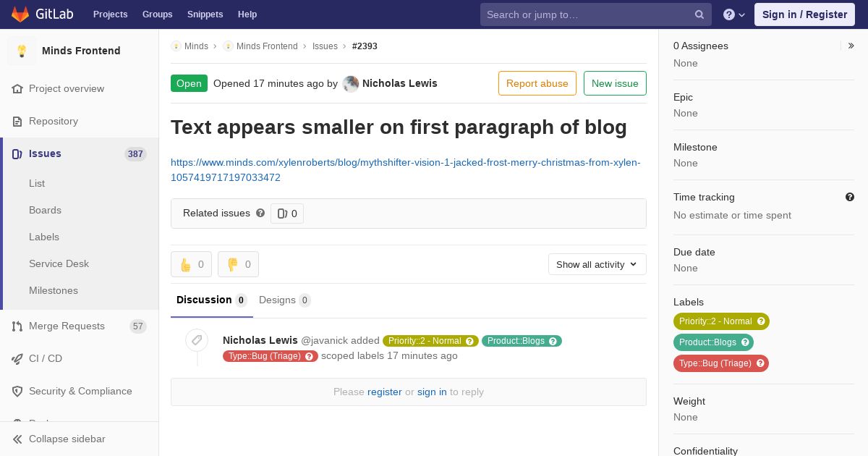Open the Service Desk item
868x456 pixels.
coord(59,264)
